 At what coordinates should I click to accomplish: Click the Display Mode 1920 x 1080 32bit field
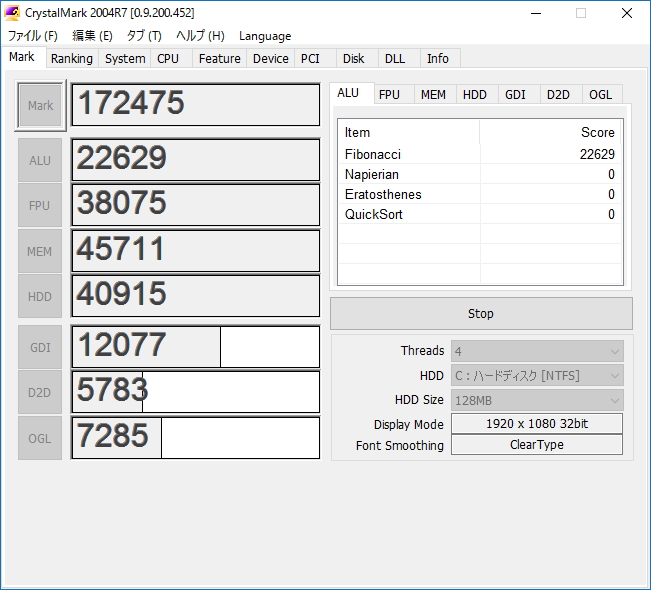pyautogui.click(x=537, y=424)
